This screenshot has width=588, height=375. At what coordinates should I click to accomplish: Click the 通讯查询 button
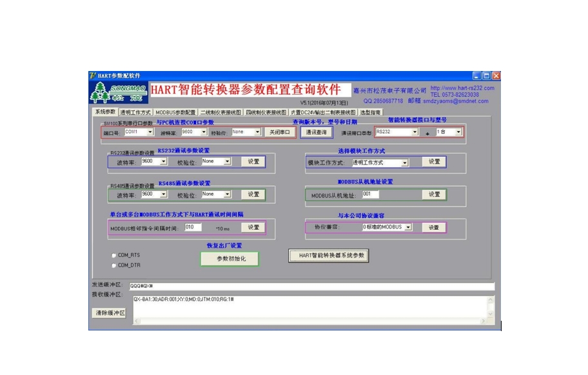click(x=316, y=132)
